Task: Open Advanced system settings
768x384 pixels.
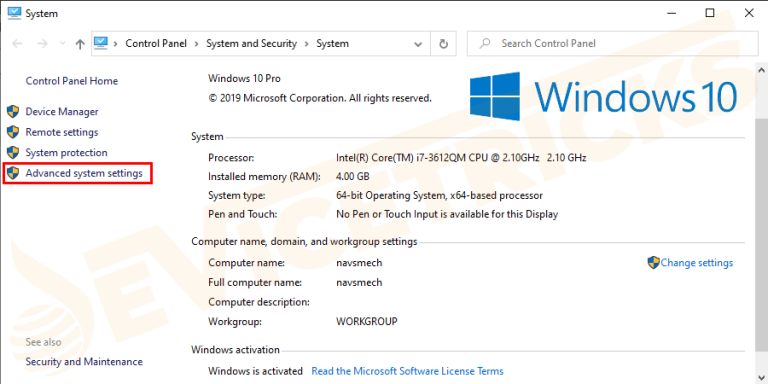Action: tap(84, 173)
